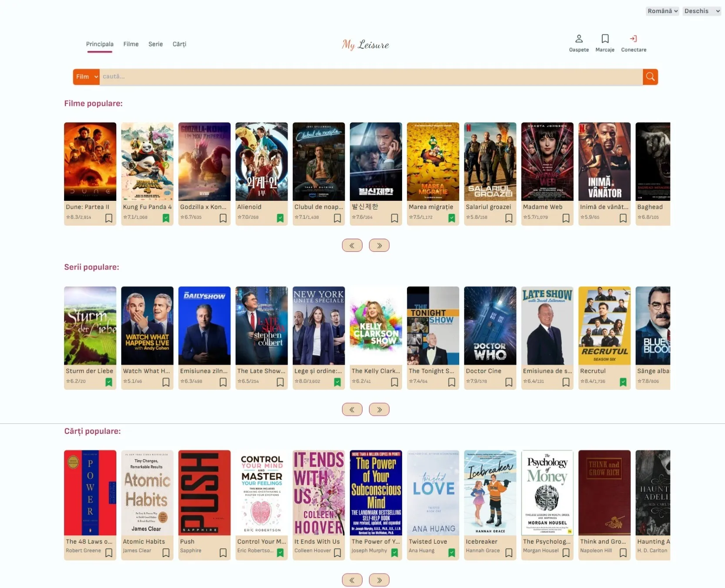
Task: Go to next popular movies page
Action: coord(379,246)
